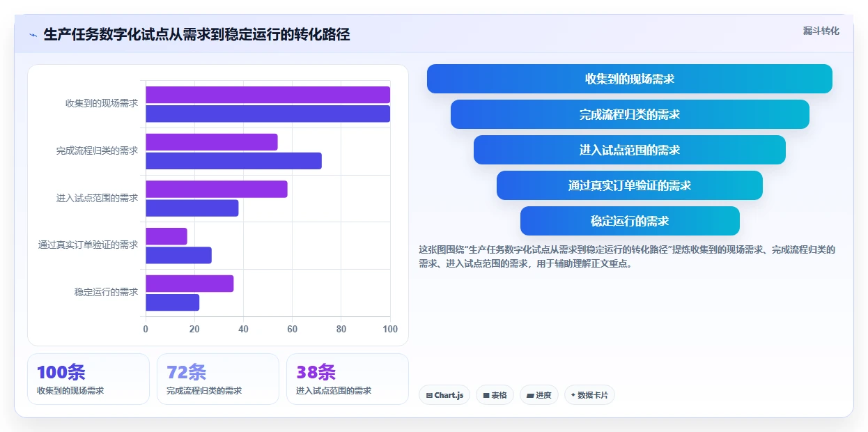Click the 通过真实订单验证的需求 chart axis label
Viewport: 868px width, 432px height.
click(x=88, y=245)
